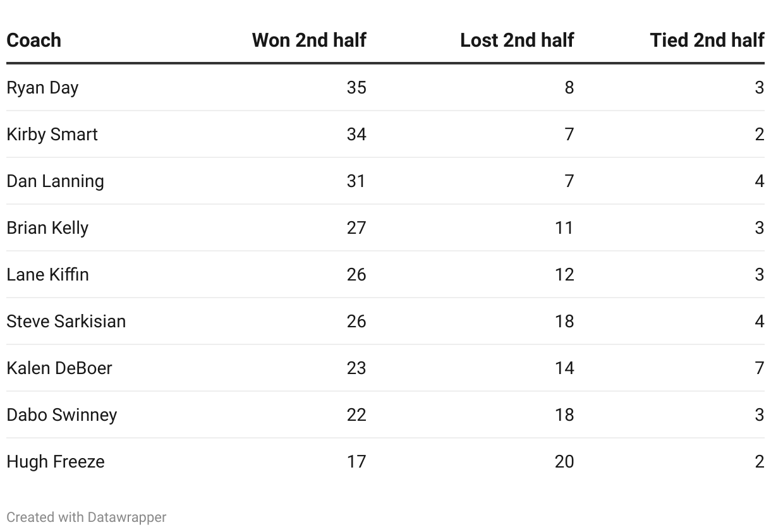Screen dimensions: 771x532
Task: Click the Brian Kelly row label
Action: 47,228
